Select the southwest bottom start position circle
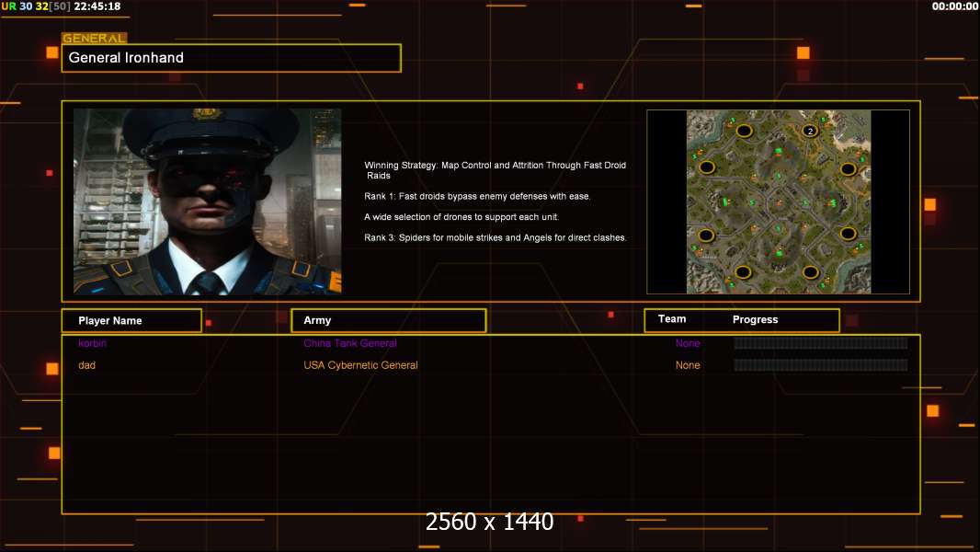This screenshot has height=552, width=980. coord(743,272)
